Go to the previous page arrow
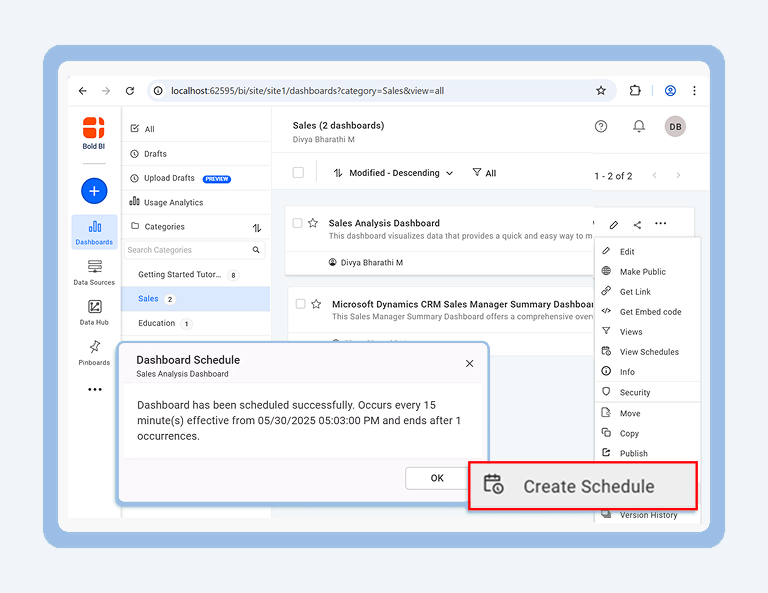Image resolution: width=768 pixels, height=593 pixels. pos(654,175)
